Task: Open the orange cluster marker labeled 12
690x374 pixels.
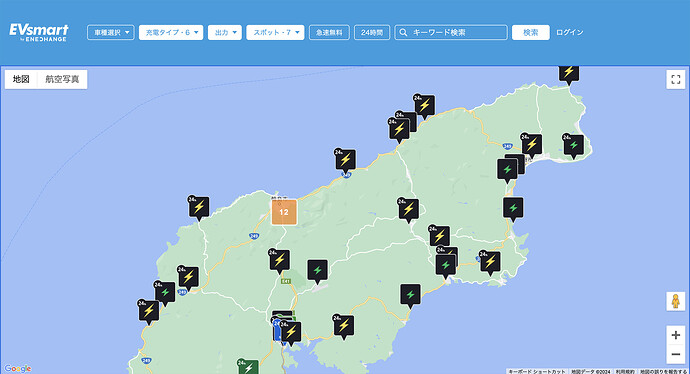Action: pyautogui.click(x=284, y=212)
